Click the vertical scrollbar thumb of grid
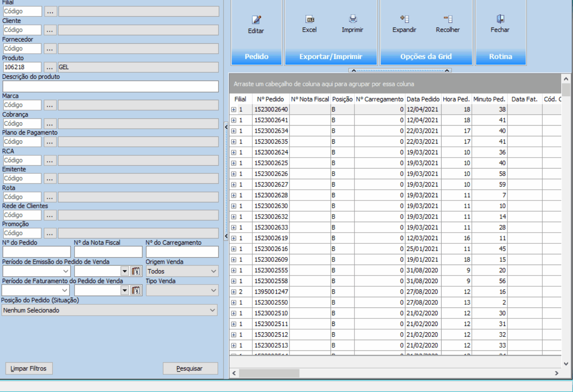 pyautogui.click(x=566, y=90)
